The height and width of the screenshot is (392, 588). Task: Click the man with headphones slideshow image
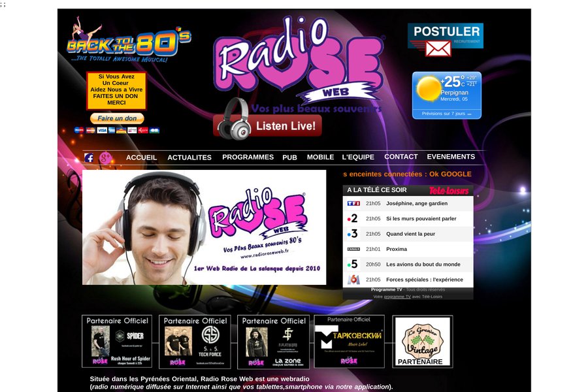(204, 227)
